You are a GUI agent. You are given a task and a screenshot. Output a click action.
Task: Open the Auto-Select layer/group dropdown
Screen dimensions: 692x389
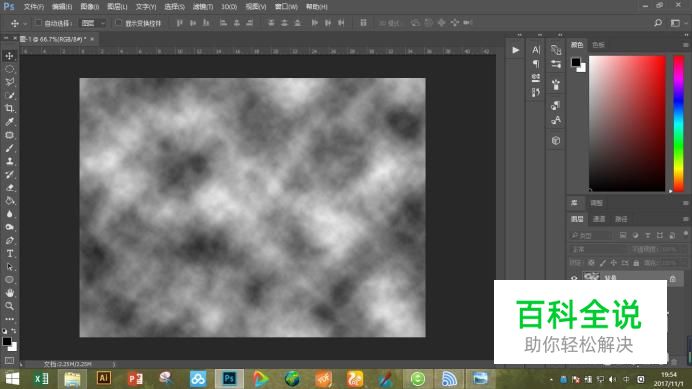93,23
